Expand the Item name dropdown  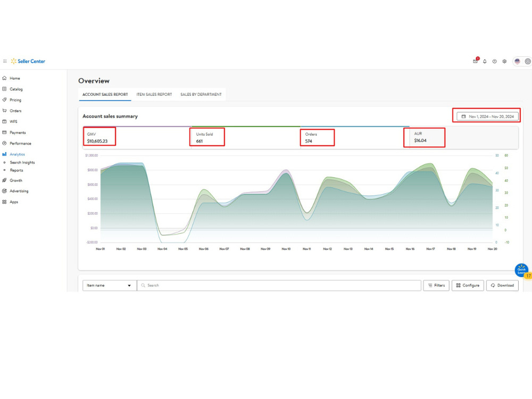click(110, 285)
